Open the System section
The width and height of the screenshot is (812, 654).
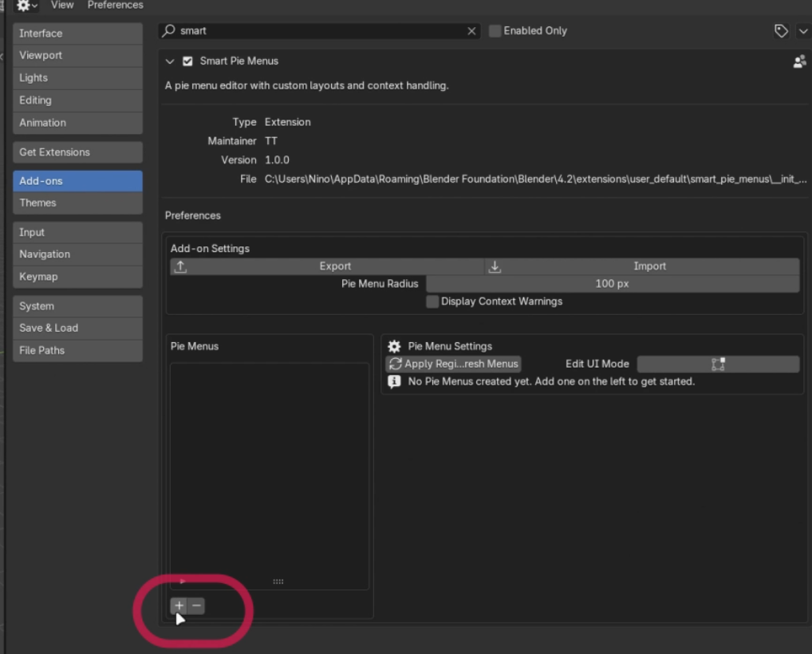[77, 306]
